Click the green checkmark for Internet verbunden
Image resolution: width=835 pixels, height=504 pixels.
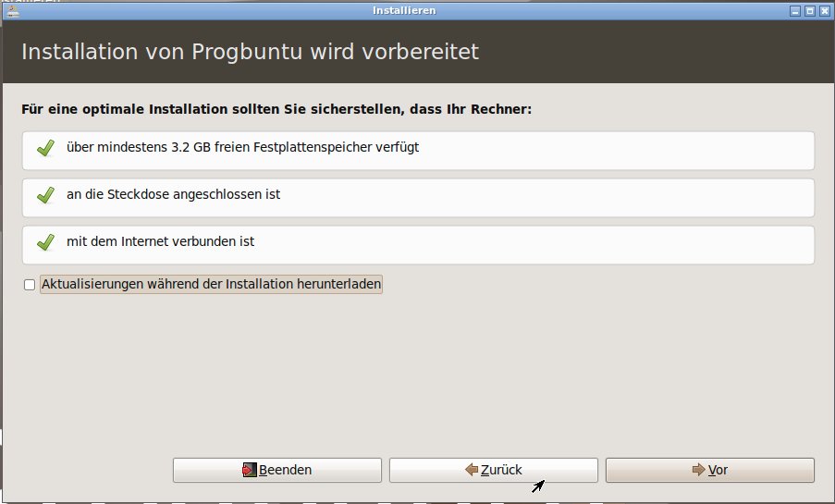(44, 242)
